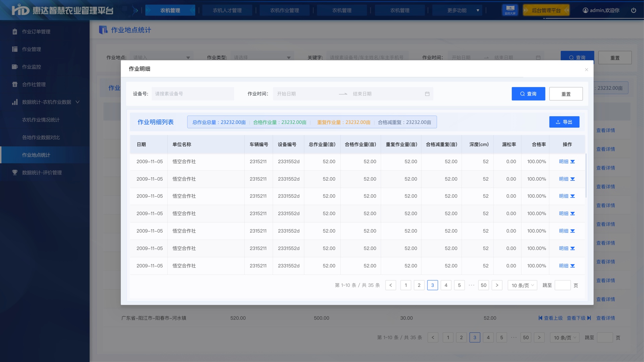Click the 作业监控 camera icon

(15, 67)
